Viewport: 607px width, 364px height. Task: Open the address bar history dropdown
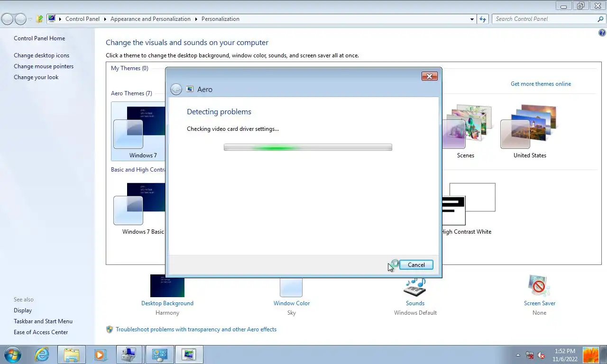472,19
